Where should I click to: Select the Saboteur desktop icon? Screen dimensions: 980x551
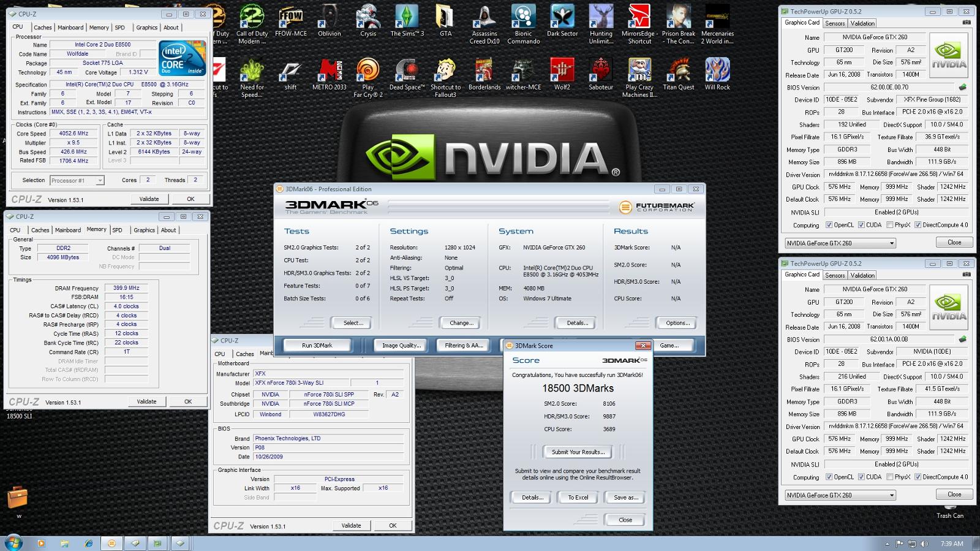tap(601, 74)
